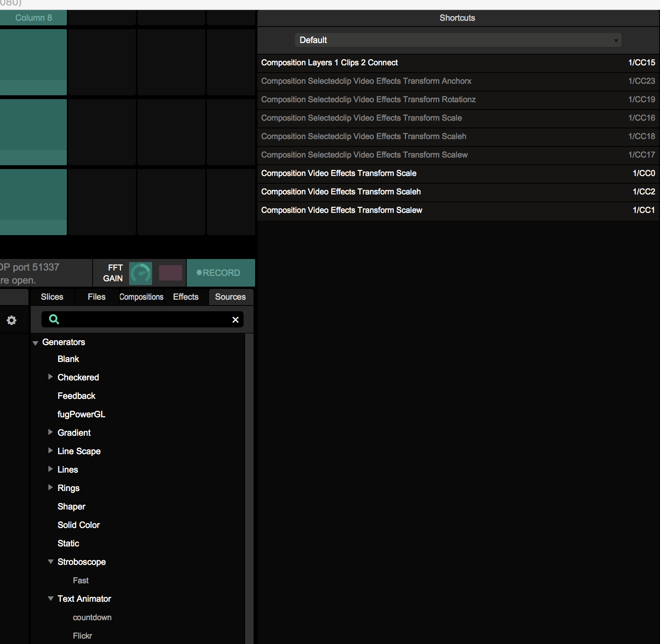The height and width of the screenshot is (644, 660).
Task: Open the Files tab
Action: 96,297
